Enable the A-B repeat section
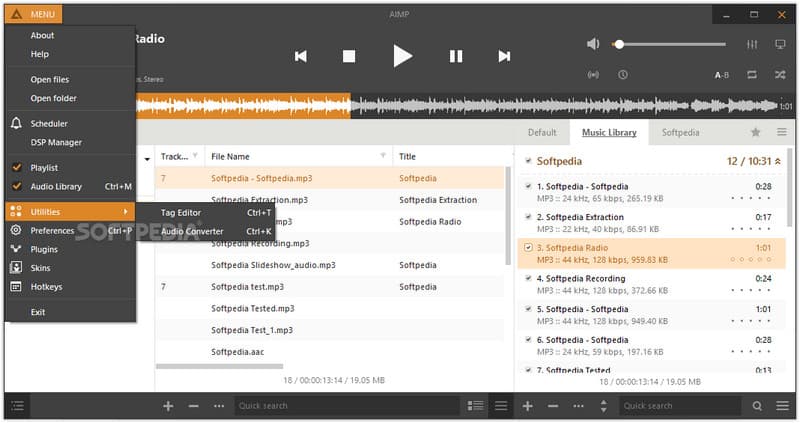This screenshot has width=800, height=423. tap(721, 74)
